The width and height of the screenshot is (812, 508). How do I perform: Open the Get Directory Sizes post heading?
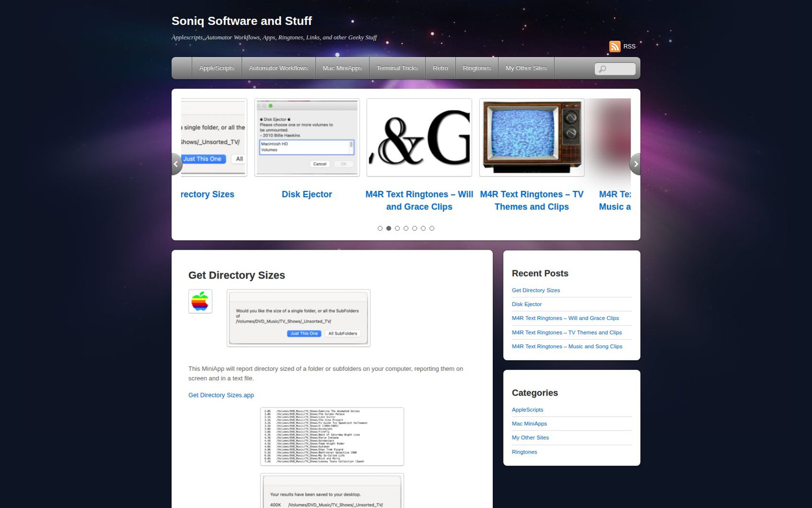tap(237, 275)
